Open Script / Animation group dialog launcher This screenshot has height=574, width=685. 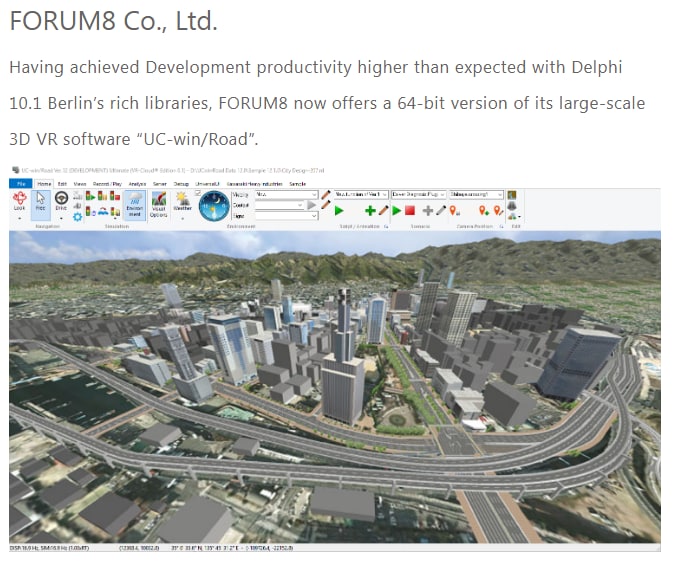pos(386,226)
